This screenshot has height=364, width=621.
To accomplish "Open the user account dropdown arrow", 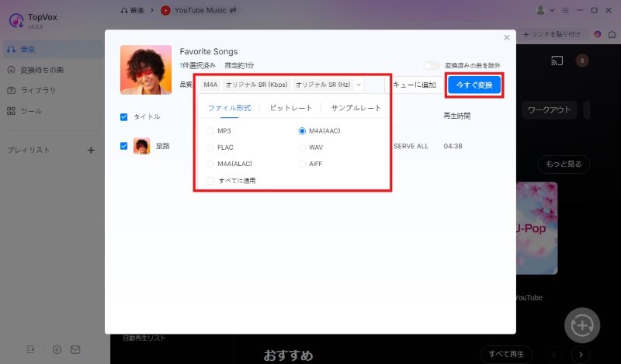I will click(x=552, y=10).
